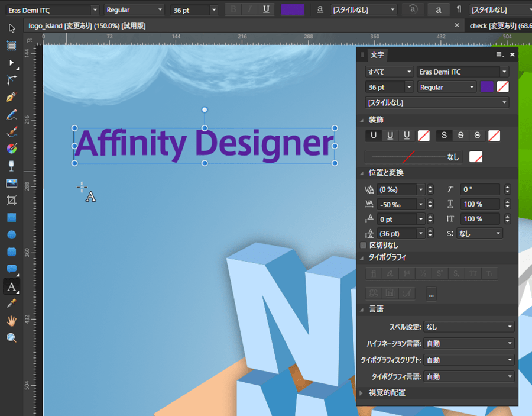
Task: Choose the Crop tool
Action: [x=11, y=201]
